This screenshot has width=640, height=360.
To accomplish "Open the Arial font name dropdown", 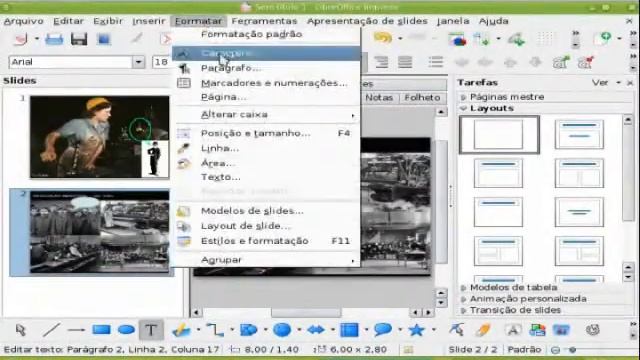I will (x=138, y=62).
